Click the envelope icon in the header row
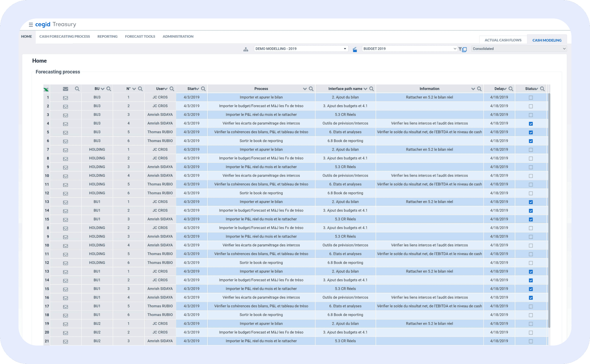The image size is (590, 364). point(66,89)
